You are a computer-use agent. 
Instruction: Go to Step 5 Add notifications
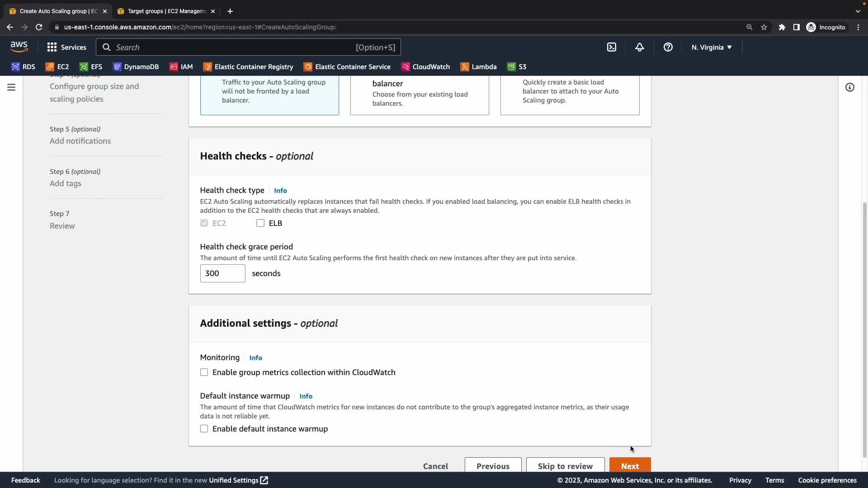(80, 141)
